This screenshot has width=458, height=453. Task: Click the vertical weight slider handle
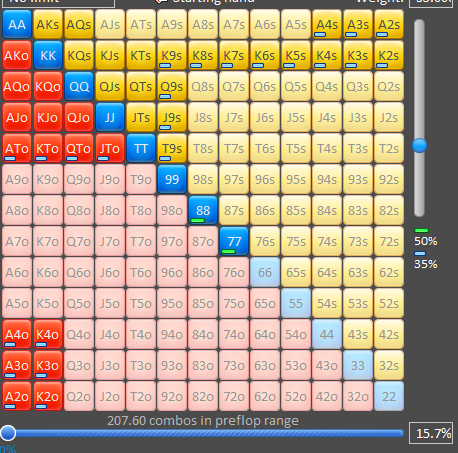click(419, 146)
